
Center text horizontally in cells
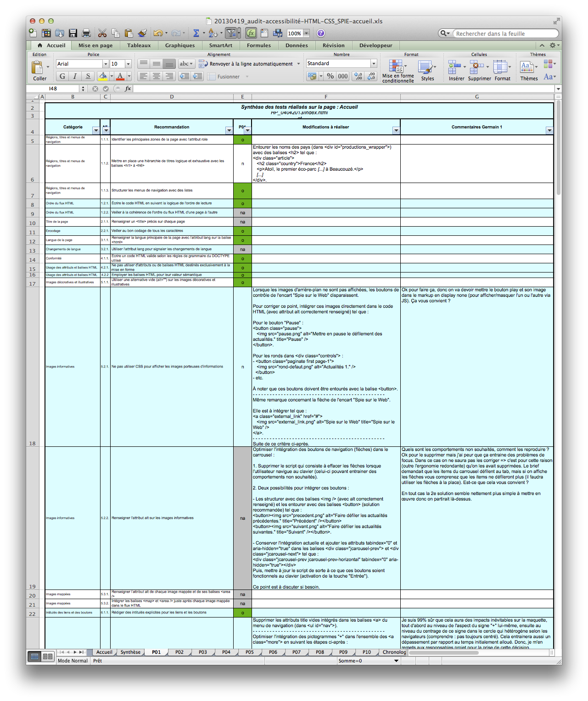157,76
